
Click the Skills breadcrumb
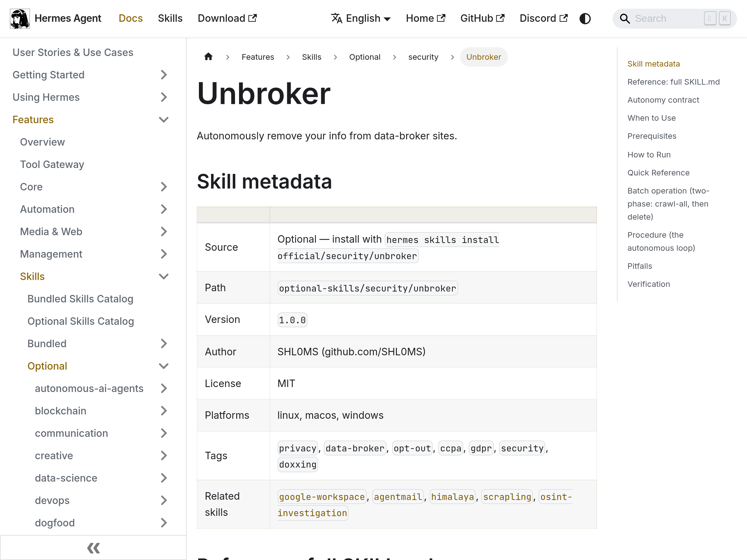pos(311,57)
